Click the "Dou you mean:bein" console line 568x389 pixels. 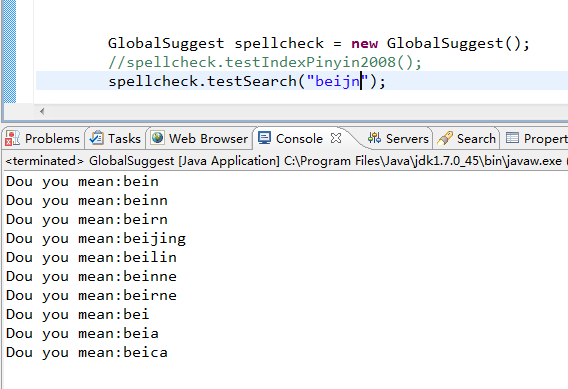pyautogui.click(x=82, y=181)
